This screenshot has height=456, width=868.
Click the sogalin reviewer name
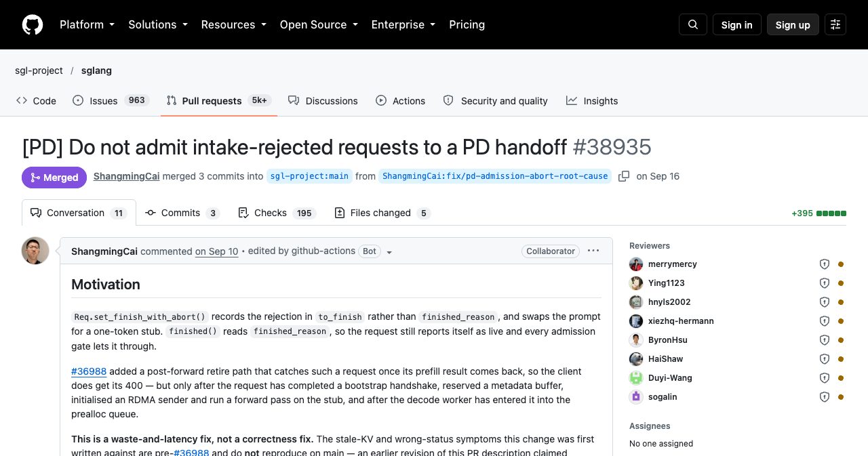663,397
